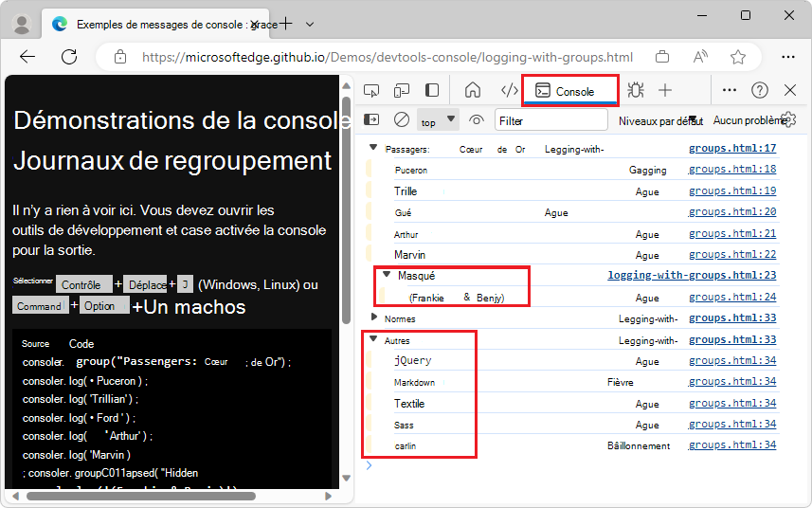
Task: Select the Marvin log entry
Action: click(409, 255)
